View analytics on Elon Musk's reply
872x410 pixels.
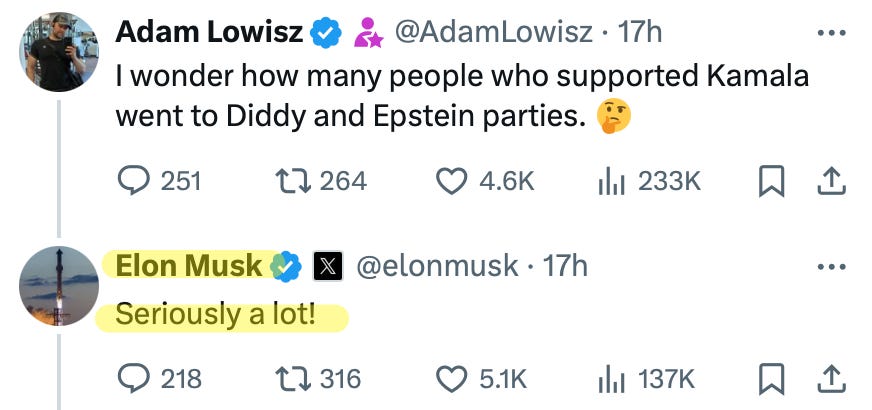point(610,379)
